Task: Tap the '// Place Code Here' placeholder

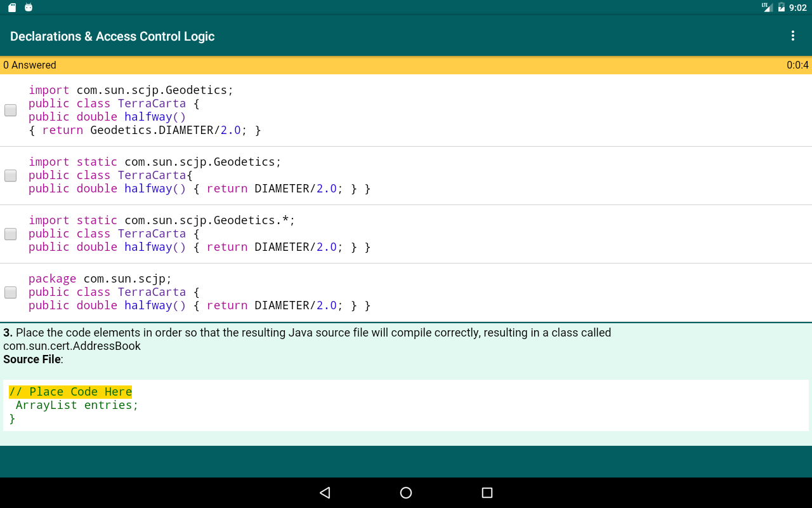Action: coord(70,392)
